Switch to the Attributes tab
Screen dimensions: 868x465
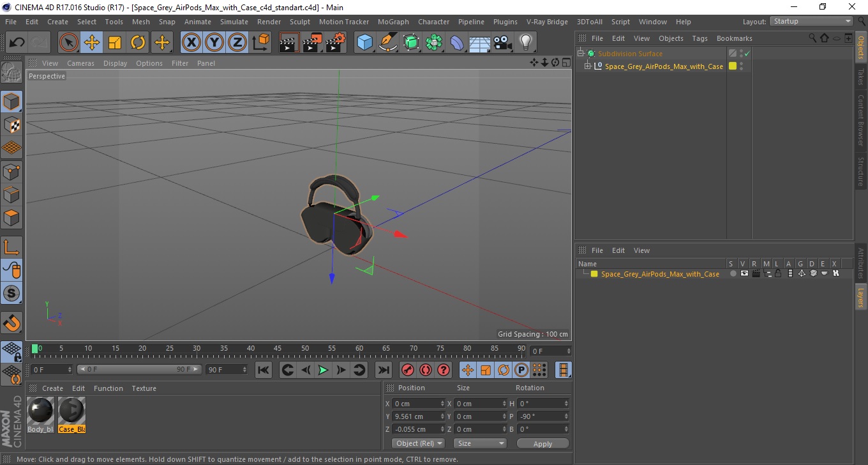(x=861, y=263)
